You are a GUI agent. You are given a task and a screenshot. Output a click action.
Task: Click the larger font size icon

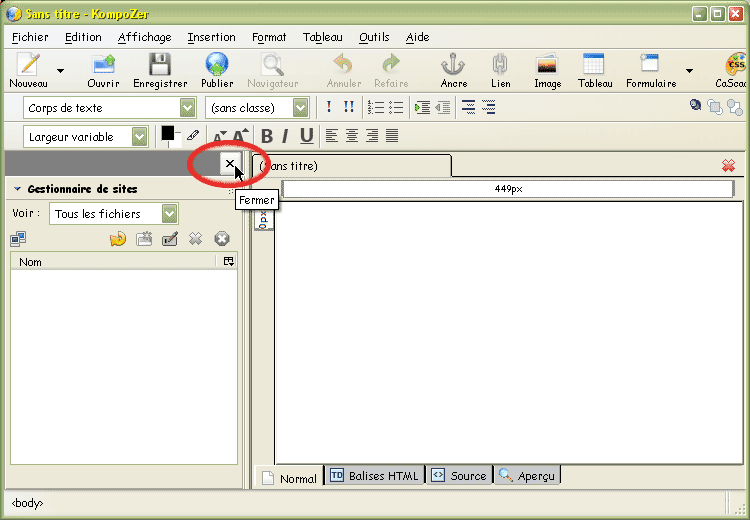coord(241,136)
